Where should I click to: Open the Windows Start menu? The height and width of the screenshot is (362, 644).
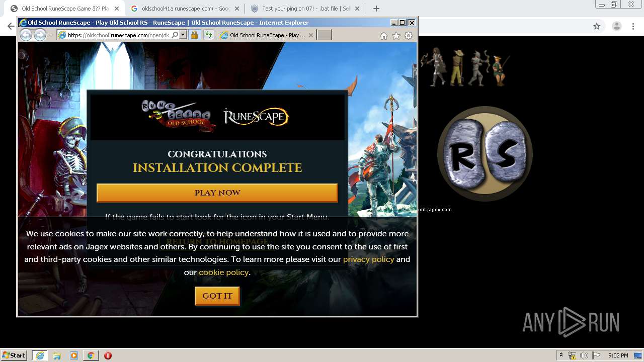pyautogui.click(x=14, y=355)
